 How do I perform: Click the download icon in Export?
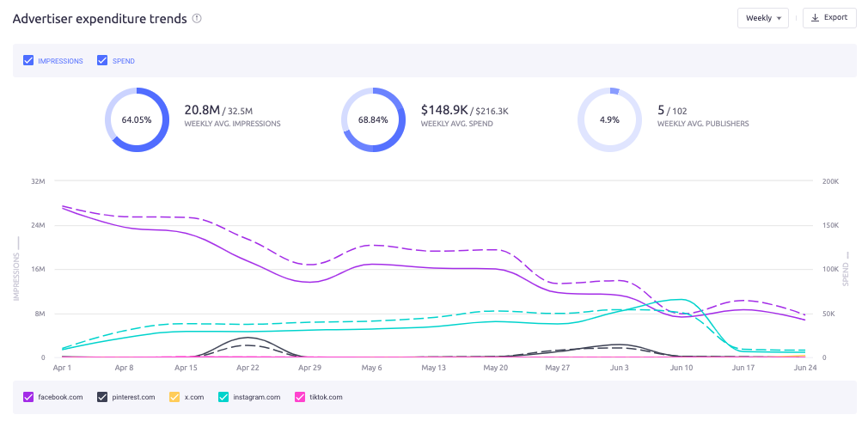click(x=816, y=18)
